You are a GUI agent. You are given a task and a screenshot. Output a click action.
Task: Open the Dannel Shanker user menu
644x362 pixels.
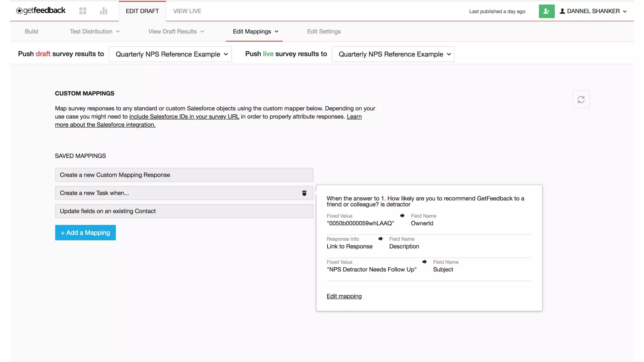[x=593, y=11]
